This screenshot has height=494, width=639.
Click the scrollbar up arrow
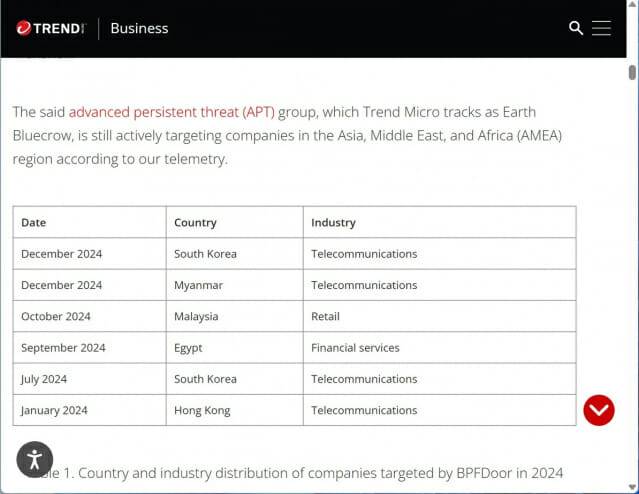pos(632,3)
